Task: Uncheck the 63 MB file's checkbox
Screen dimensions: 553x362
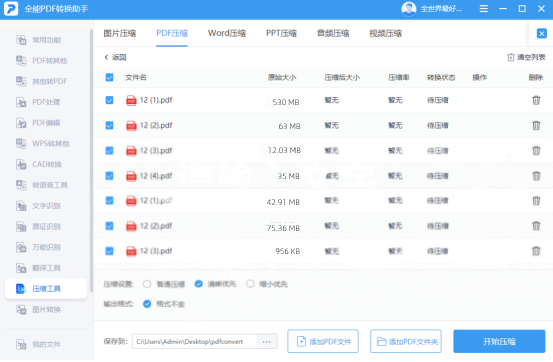Action: tap(109, 125)
